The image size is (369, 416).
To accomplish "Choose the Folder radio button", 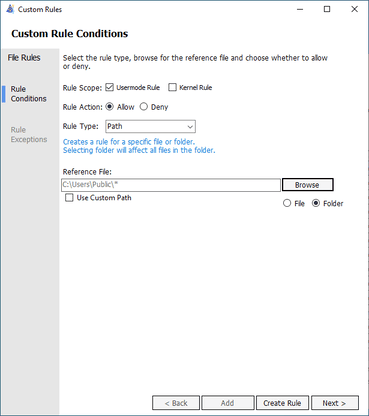I will pyautogui.click(x=316, y=203).
